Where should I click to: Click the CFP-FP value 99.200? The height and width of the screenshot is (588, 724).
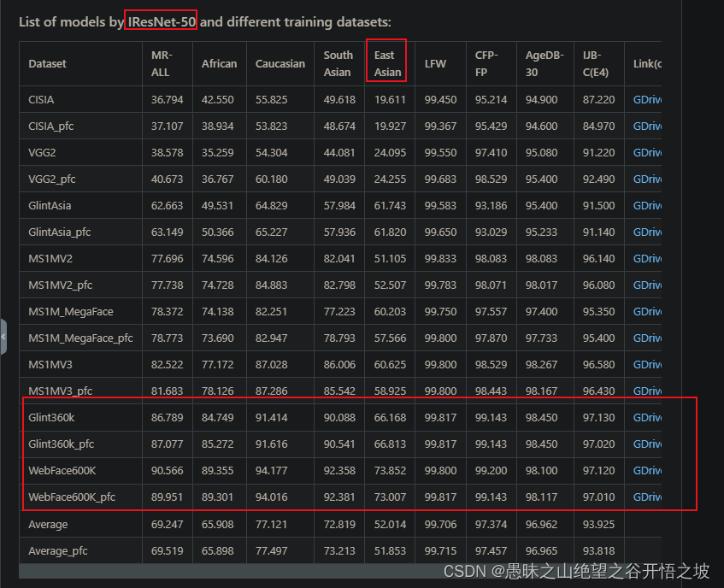491,471
